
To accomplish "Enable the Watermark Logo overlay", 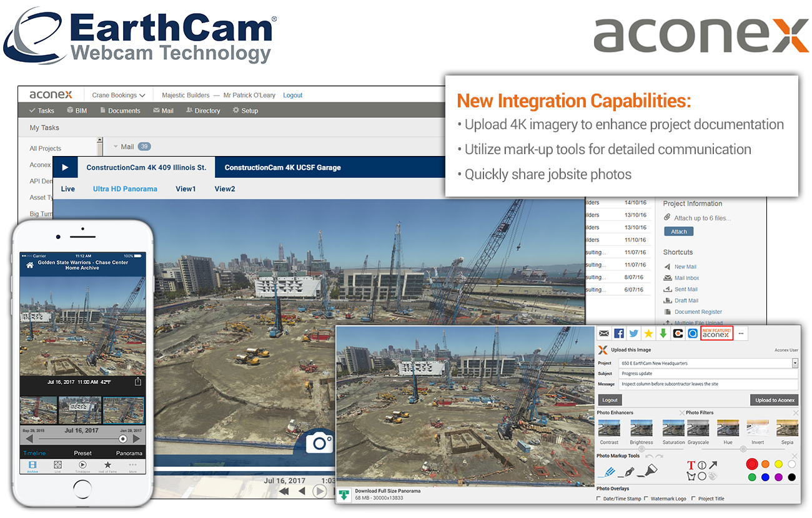I will pos(646,499).
